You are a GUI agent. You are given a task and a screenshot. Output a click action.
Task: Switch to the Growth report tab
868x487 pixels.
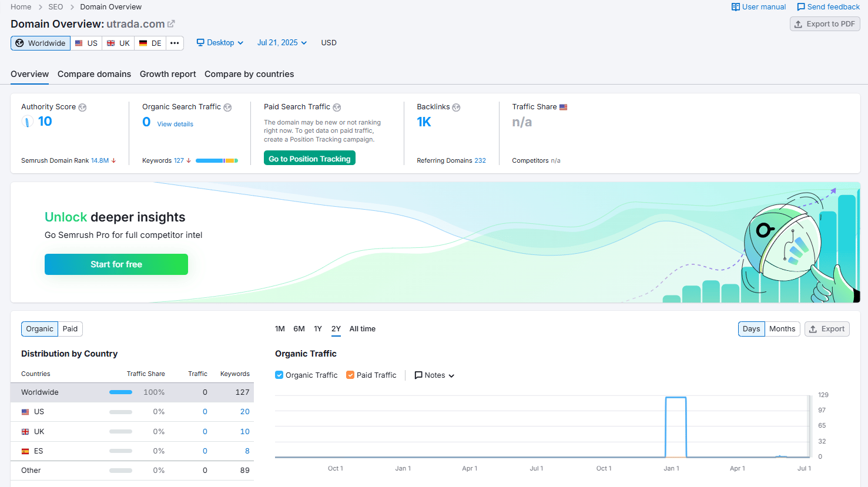tap(168, 74)
